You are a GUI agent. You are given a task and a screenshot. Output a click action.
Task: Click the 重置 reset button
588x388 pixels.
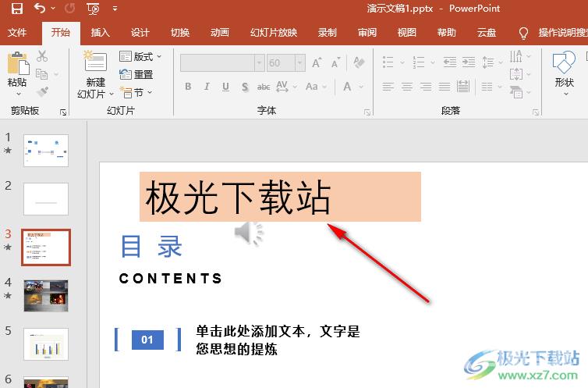pyautogui.click(x=136, y=74)
